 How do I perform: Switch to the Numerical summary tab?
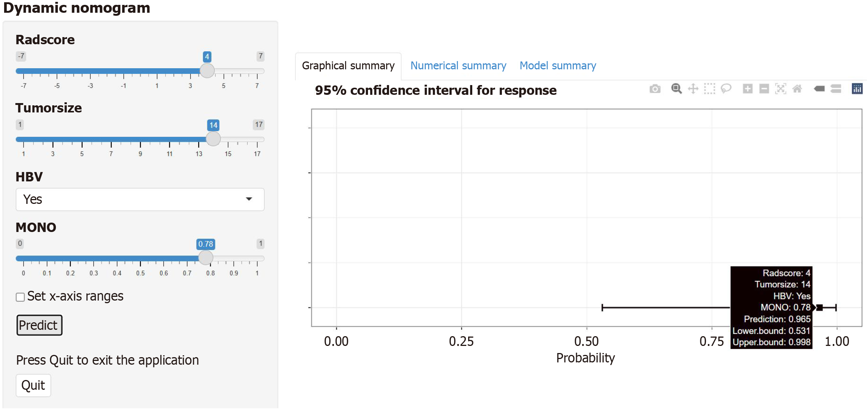(x=458, y=66)
